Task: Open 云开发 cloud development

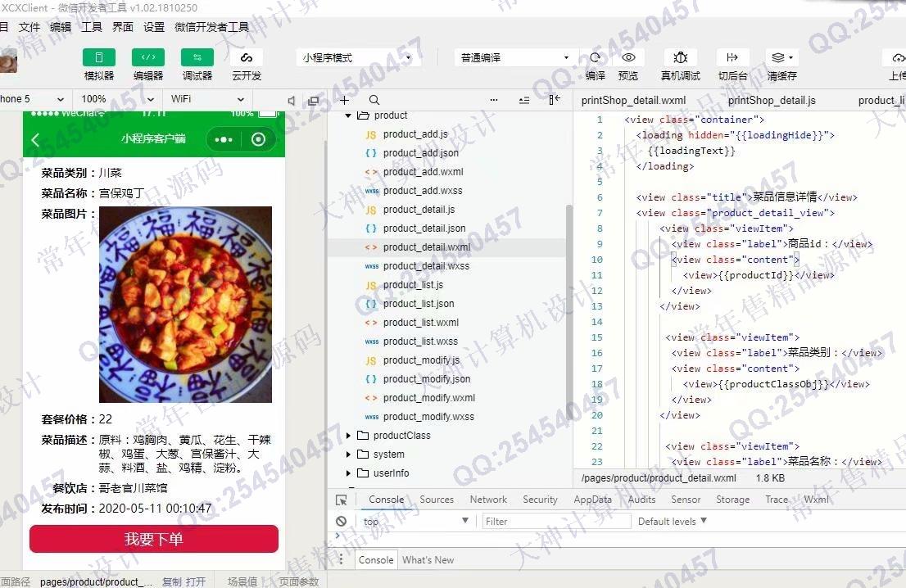Action: (246, 58)
